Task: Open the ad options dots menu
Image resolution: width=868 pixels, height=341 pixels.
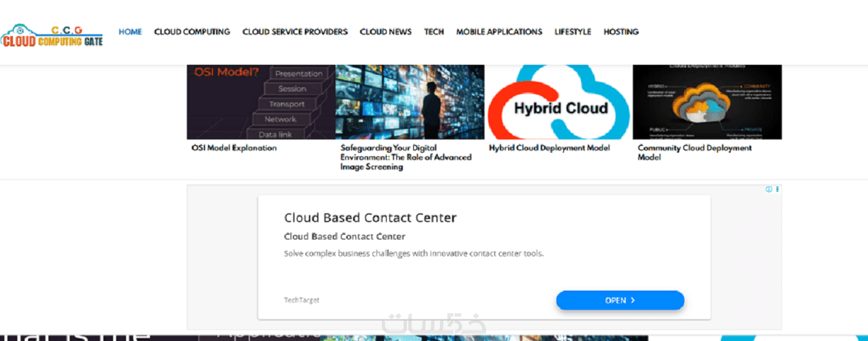Action: coord(777,189)
